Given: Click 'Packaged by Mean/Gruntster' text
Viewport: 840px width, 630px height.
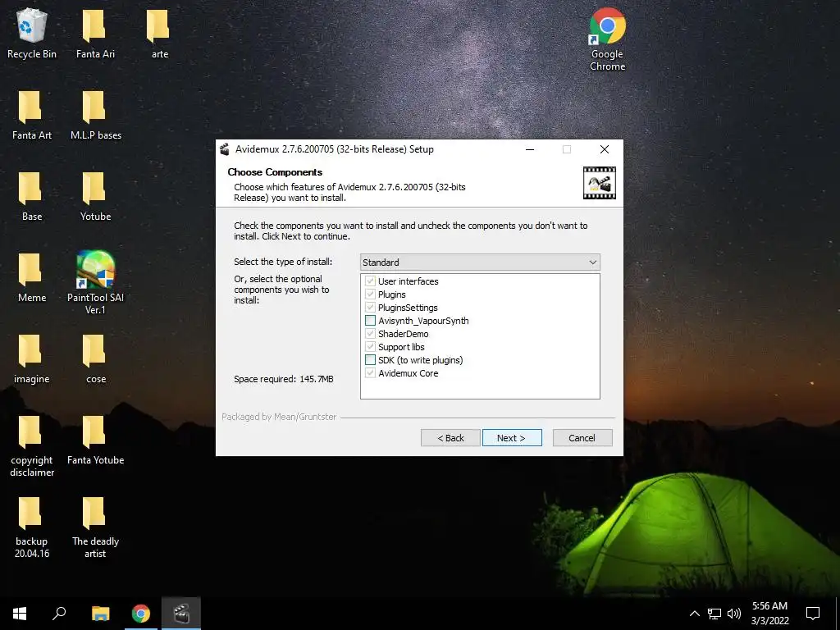Looking at the screenshot, I should pos(279,417).
